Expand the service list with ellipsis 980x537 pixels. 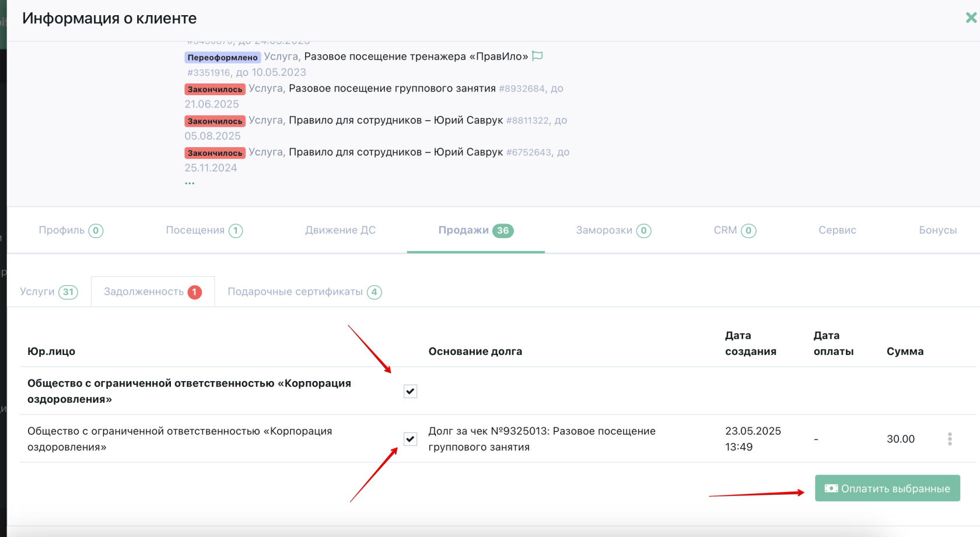click(190, 183)
